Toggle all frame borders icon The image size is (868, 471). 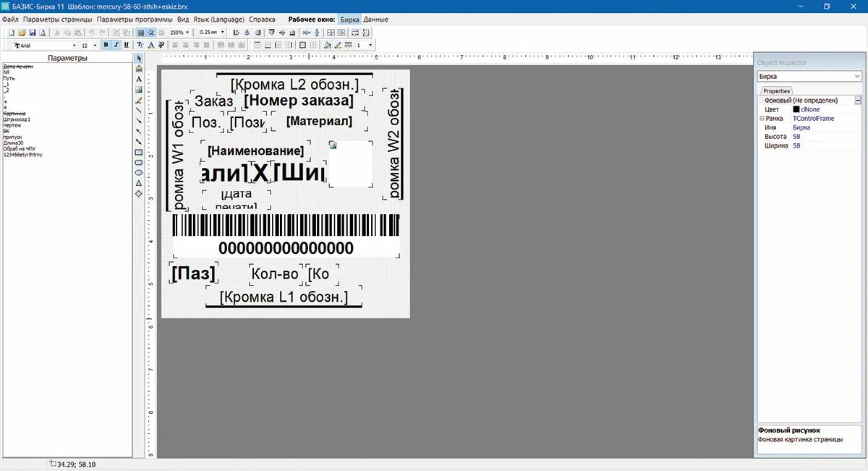tap(302, 45)
